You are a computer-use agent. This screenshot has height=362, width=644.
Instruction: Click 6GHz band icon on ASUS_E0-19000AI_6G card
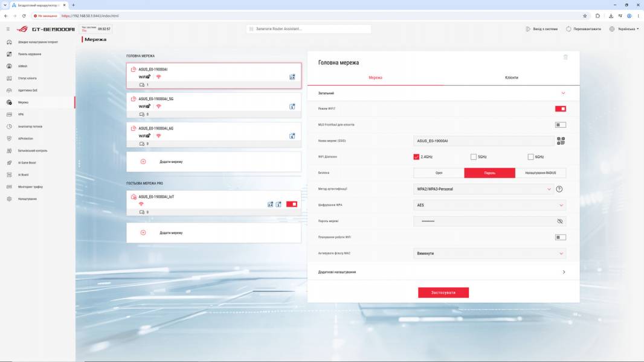coord(292,136)
